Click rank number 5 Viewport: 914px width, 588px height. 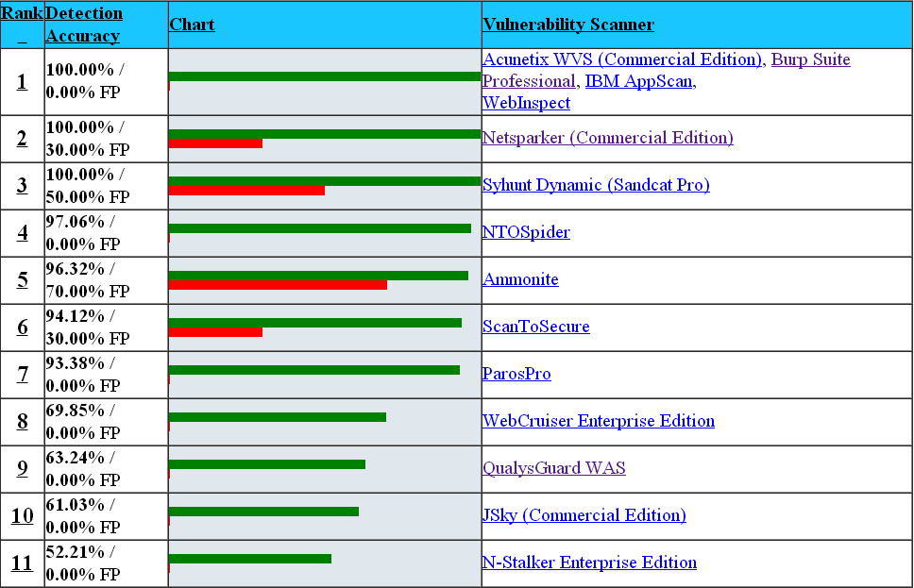pyautogui.click(x=22, y=280)
